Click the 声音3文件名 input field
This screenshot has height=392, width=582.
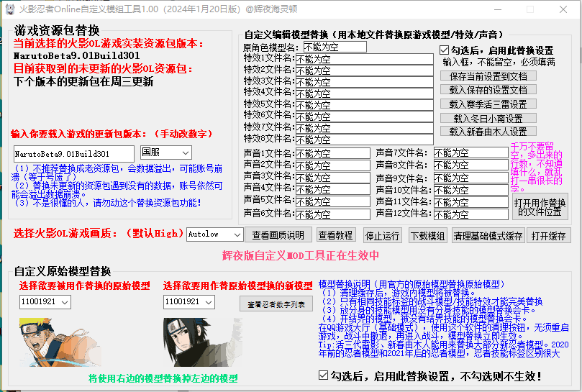tap(333, 178)
